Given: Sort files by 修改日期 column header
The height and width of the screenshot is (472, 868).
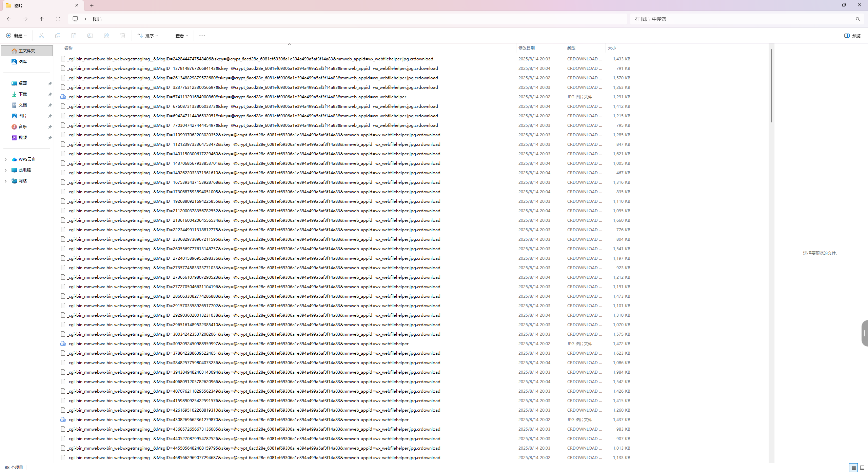Looking at the screenshot, I should pyautogui.click(x=527, y=48).
